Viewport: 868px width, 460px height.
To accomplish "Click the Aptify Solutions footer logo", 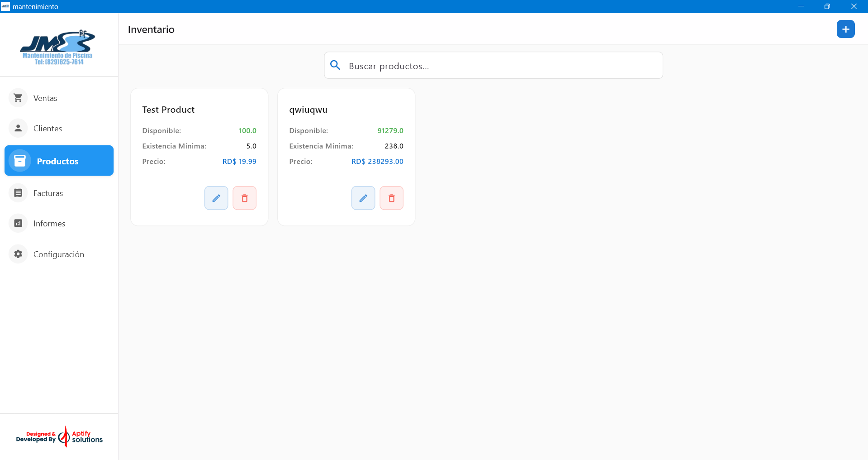I will tap(59, 436).
